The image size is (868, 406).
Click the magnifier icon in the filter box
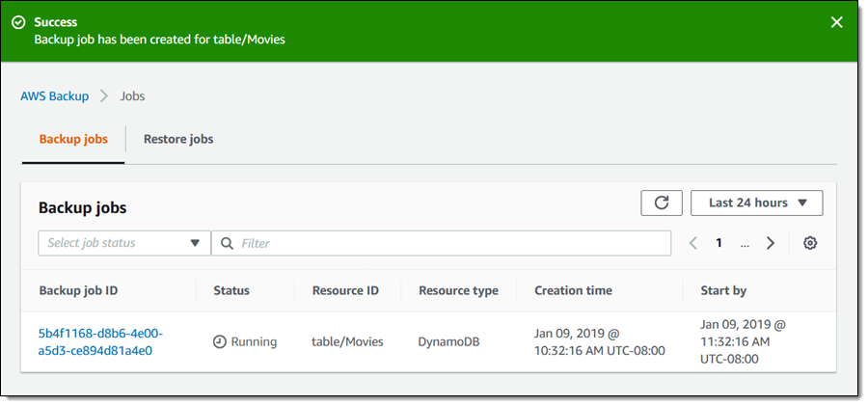228,243
